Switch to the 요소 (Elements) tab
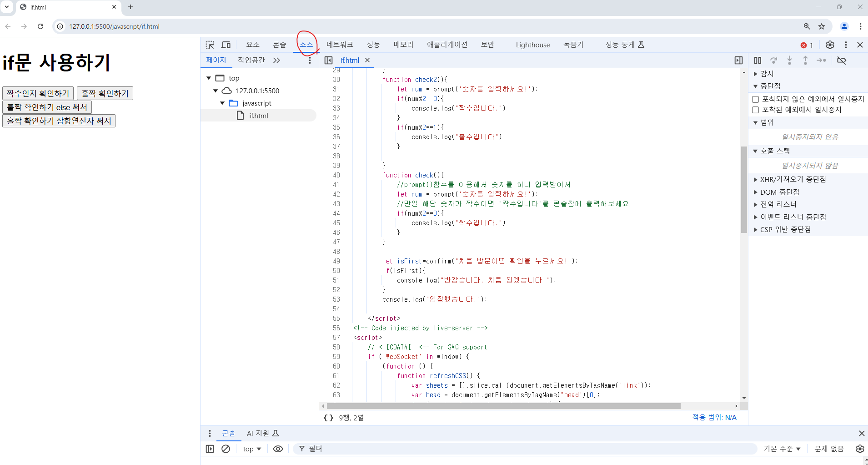The width and height of the screenshot is (868, 465). tap(253, 45)
